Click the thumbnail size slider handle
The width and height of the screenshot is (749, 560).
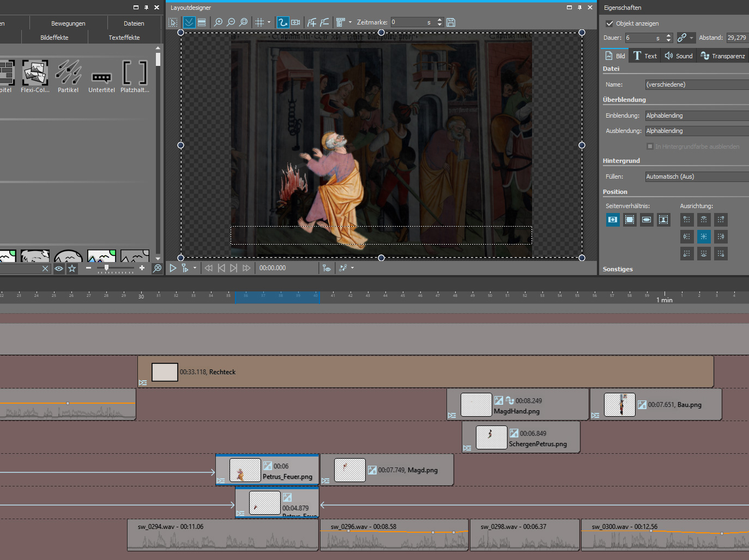point(106,267)
